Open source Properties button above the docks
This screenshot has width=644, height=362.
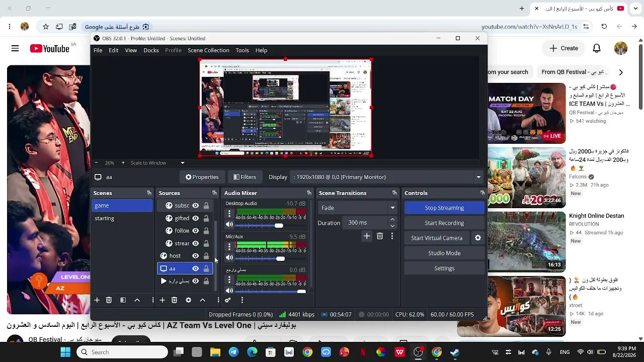pyautogui.click(x=202, y=177)
